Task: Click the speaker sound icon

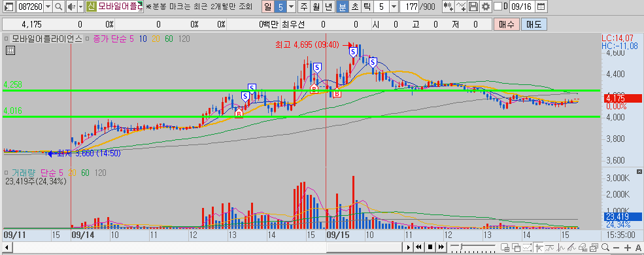Action: (71, 6)
